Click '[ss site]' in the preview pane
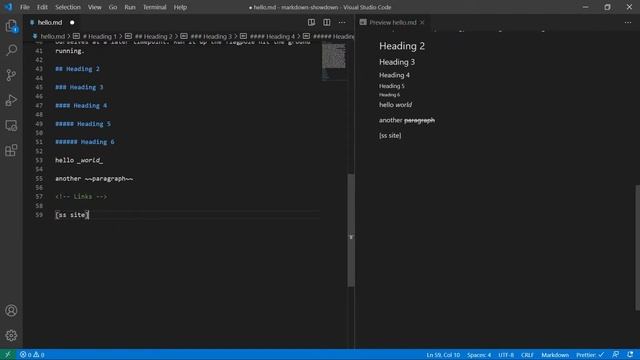This screenshot has height=360, width=640. (x=390, y=136)
